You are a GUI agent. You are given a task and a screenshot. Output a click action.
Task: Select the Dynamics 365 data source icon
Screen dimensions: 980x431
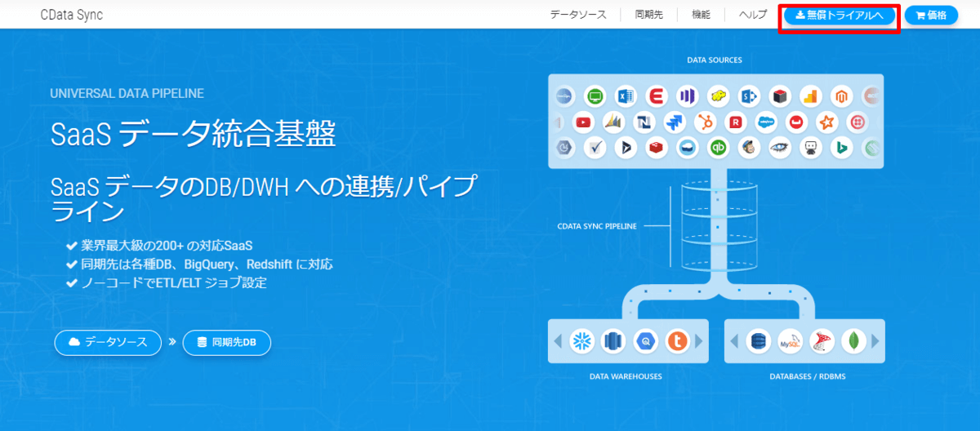click(x=626, y=148)
